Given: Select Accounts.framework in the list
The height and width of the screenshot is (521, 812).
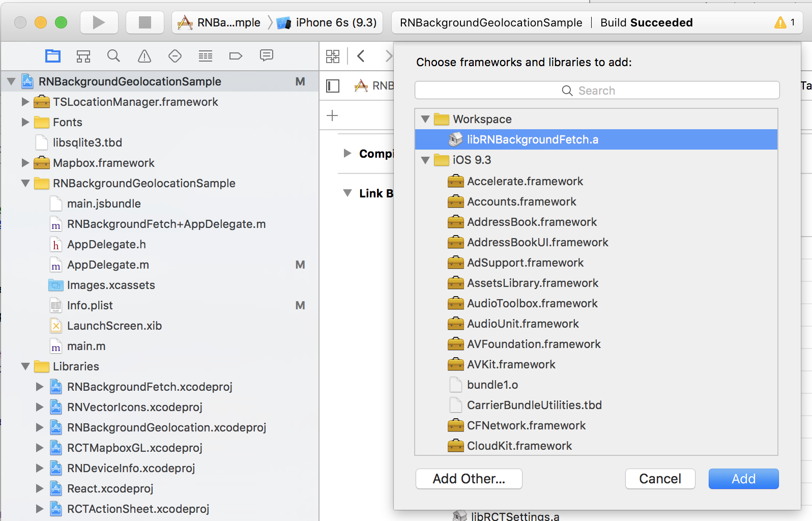Looking at the screenshot, I should click(x=596, y=201).
